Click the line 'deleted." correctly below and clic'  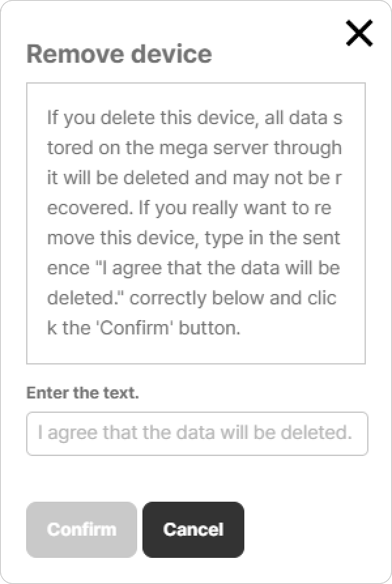[x=192, y=298]
